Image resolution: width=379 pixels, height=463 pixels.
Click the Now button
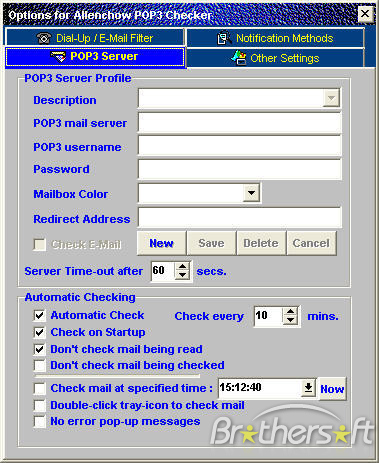click(332, 389)
